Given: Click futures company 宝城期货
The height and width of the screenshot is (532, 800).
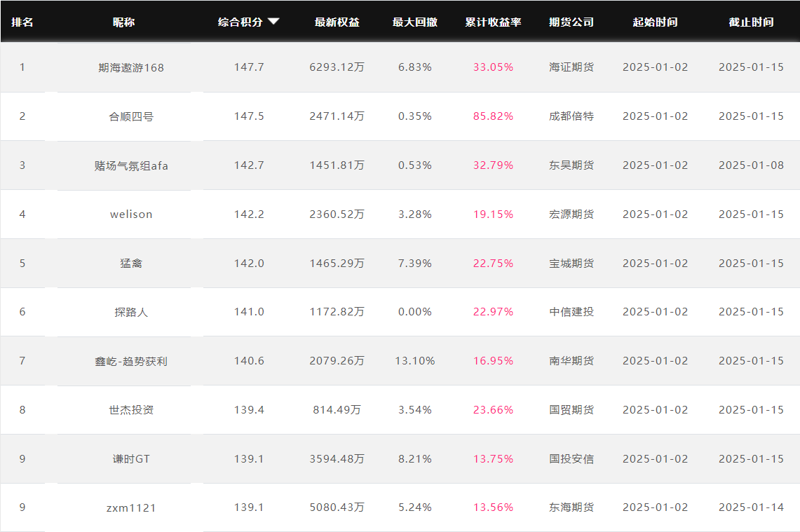Looking at the screenshot, I should 571,263.
